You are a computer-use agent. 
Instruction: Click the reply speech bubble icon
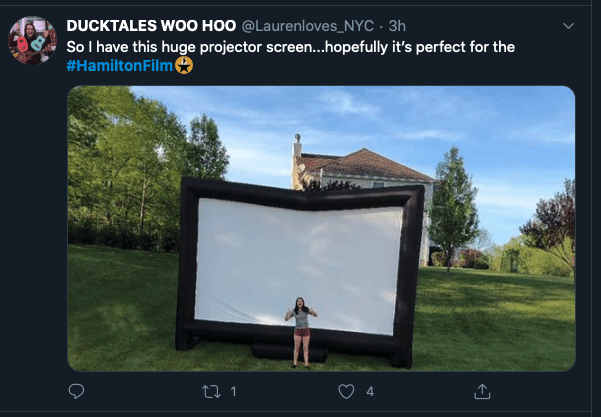[x=76, y=391]
